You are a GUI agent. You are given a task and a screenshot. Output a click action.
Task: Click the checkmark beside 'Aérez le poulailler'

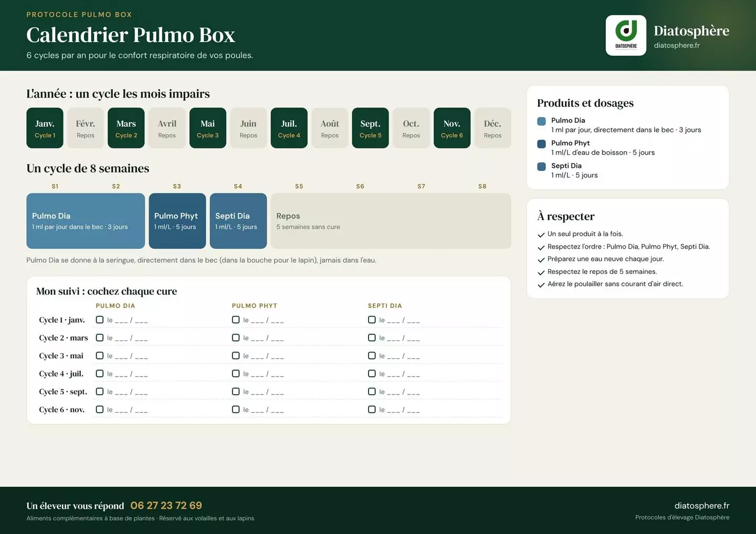click(541, 285)
